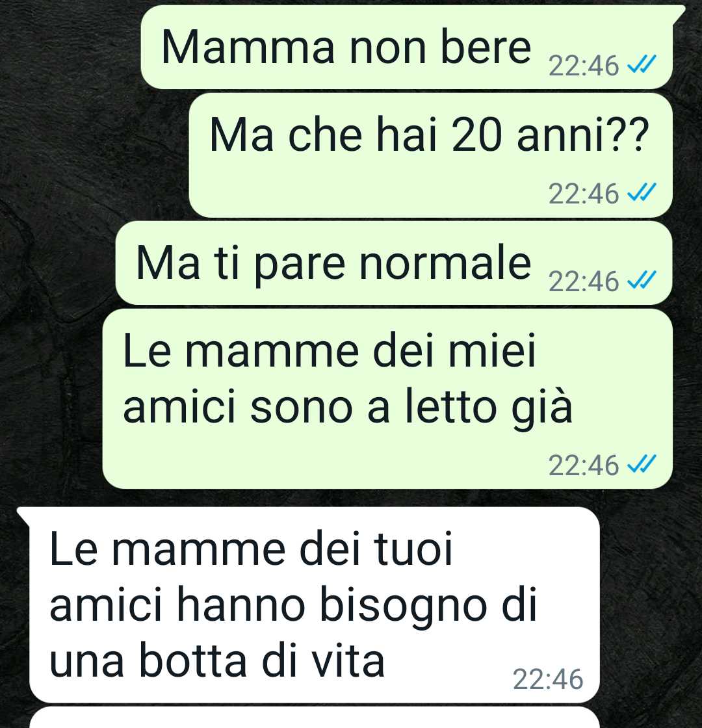Tap the 22:46 timestamp under "a letto già"
Viewport: 702px width, 728px height.
point(584,465)
